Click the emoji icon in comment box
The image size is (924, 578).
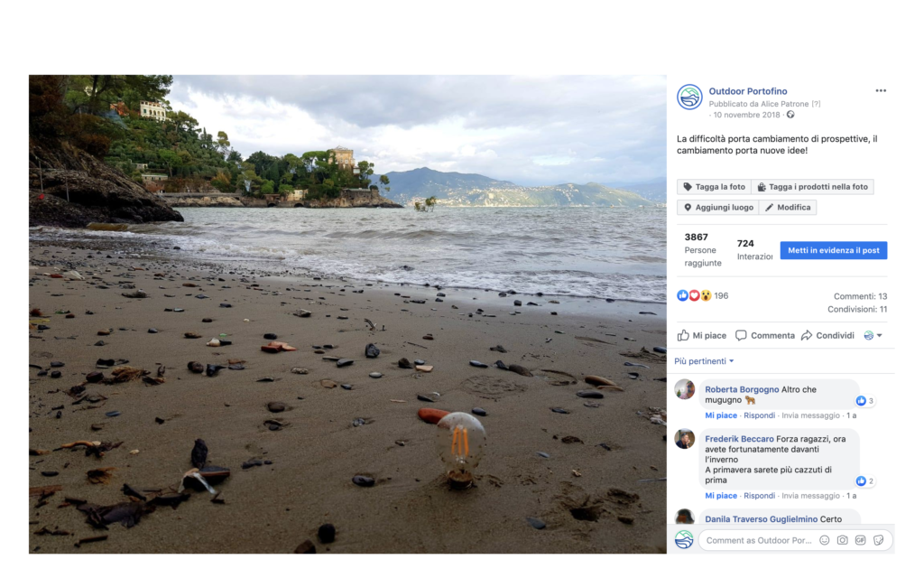coord(824,540)
